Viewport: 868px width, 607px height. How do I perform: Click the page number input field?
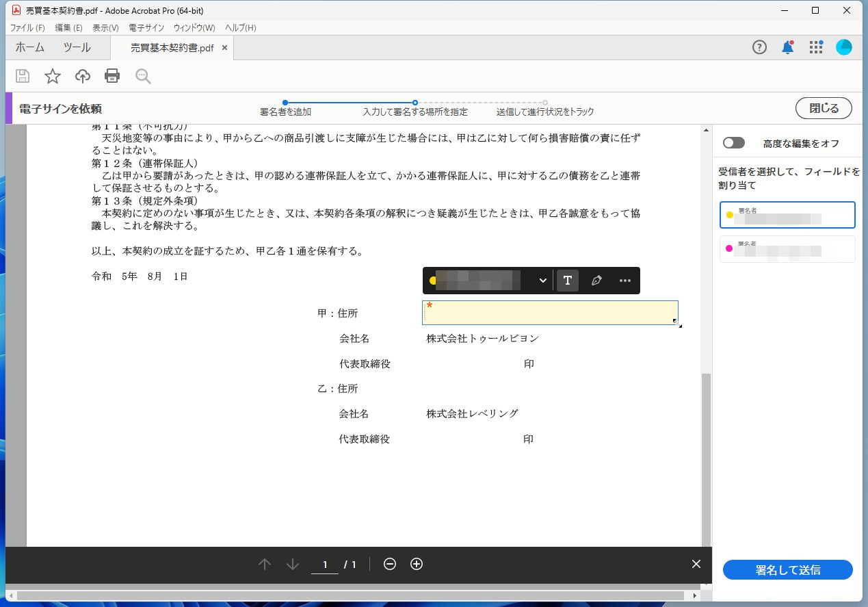click(x=324, y=564)
